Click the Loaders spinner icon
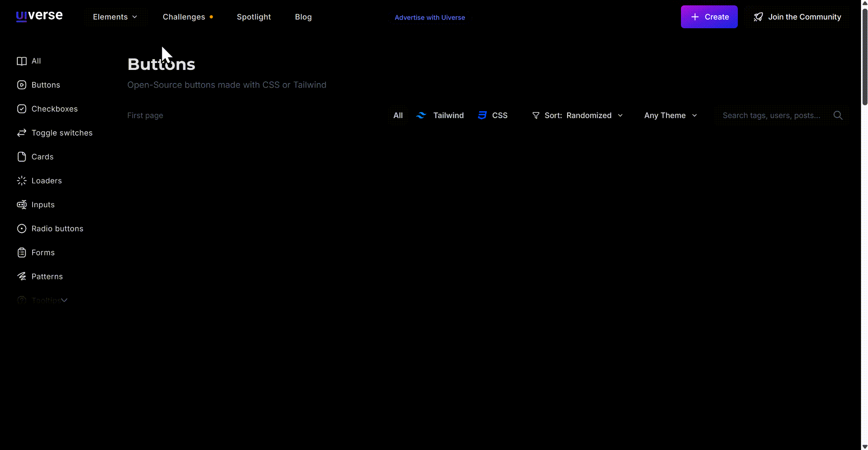This screenshot has height=450, width=868. (22, 181)
